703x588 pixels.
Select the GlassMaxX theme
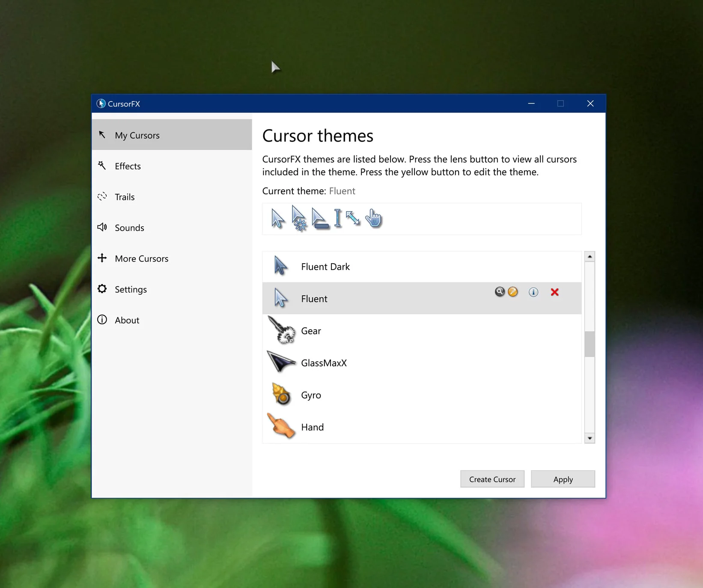click(324, 362)
